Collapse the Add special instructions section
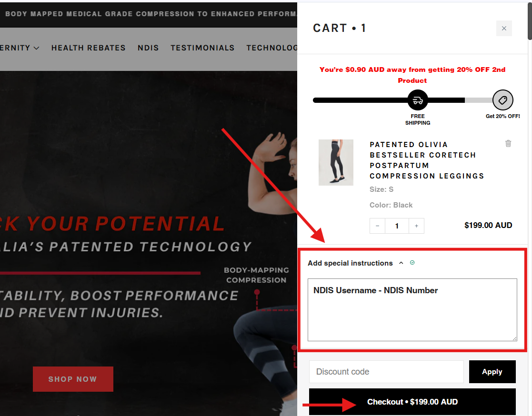532x416 pixels. tap(401, 263)
